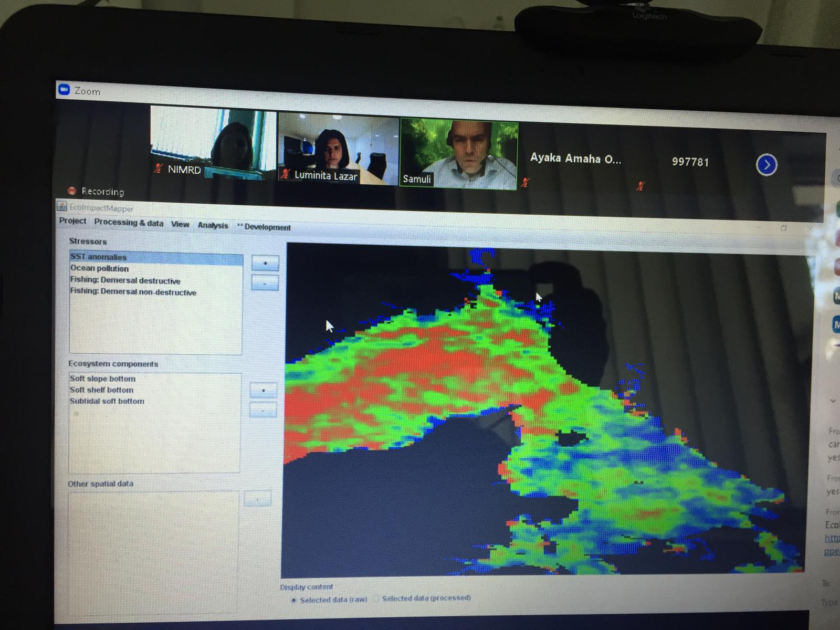The image size is (840, 630).
Task: Show next participants with arrow button
Action: click(x=766, y=165)
